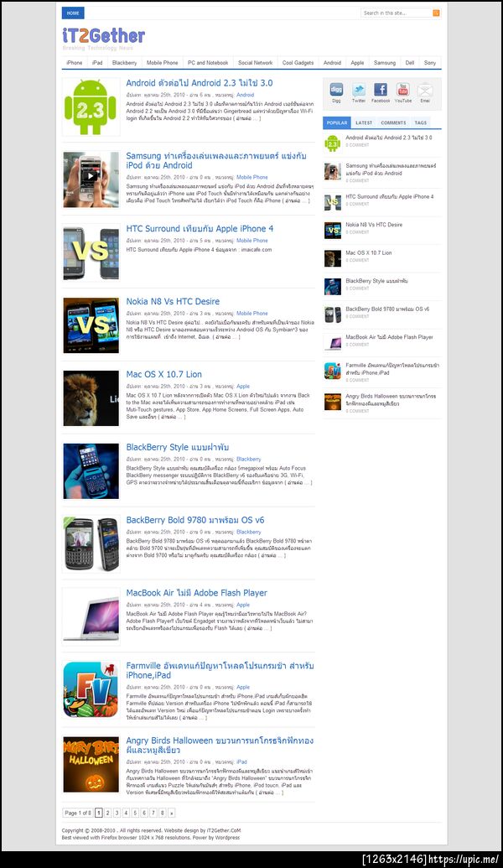The height and width of the screenshot is (868, 503).
Task: Open sidebar popular post Nokia N8 Vs HTC Desire
Action: (374, 225)
